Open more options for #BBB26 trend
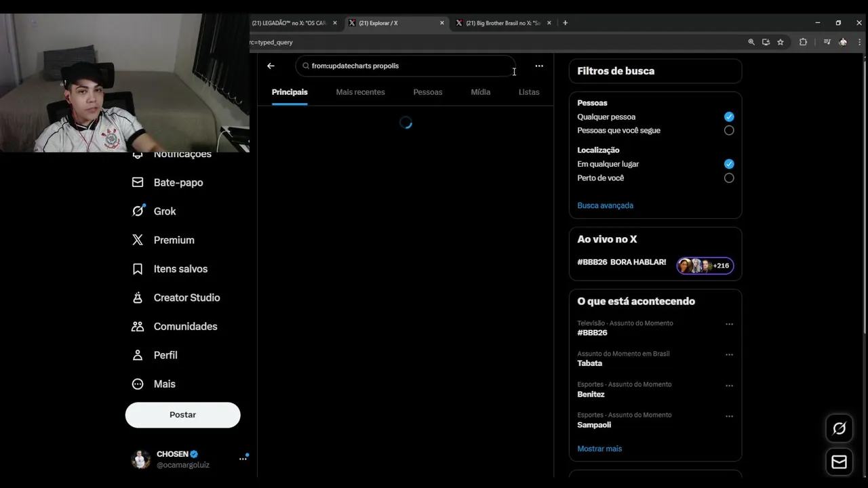868x488 pixels. (x=730, y=324)
